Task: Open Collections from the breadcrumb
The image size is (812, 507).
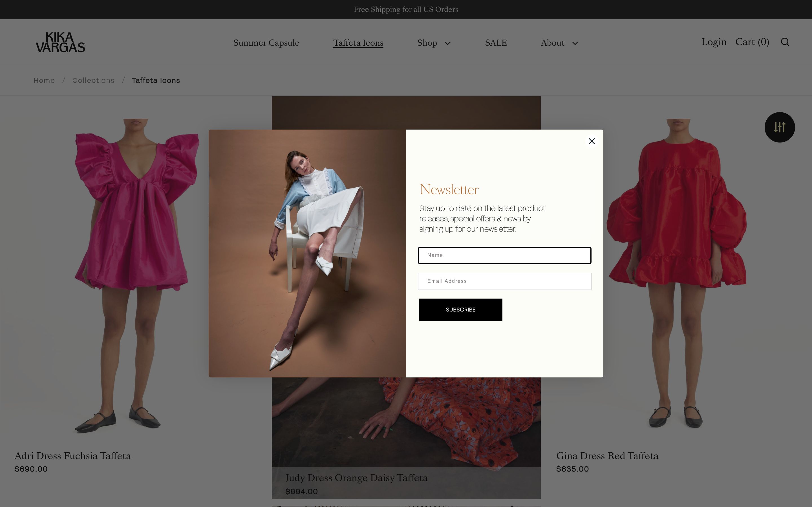Action: [x=93, y=80]
